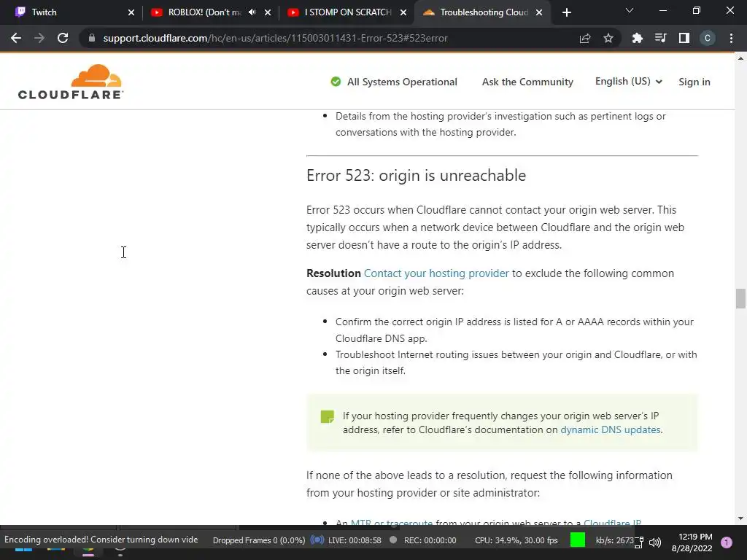Viewport: 747px width, 560px height.
Task: Reload the Cloudflare support page
Action: [63, 38]
